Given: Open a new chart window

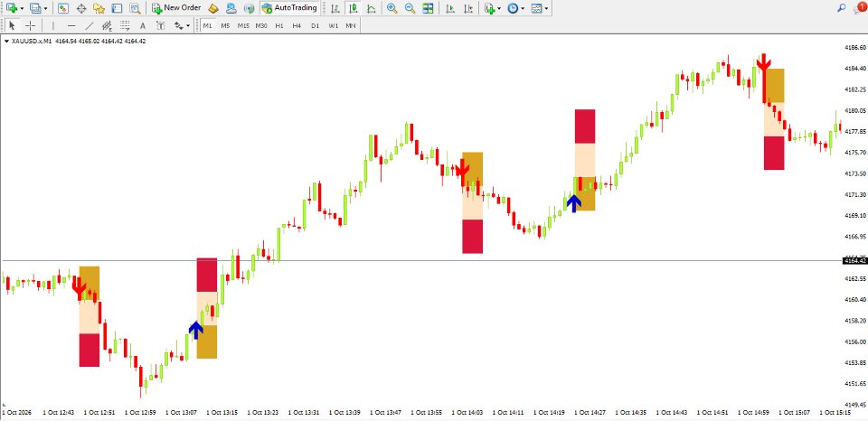Looking at the screenshot, I should tap(12, 8).
